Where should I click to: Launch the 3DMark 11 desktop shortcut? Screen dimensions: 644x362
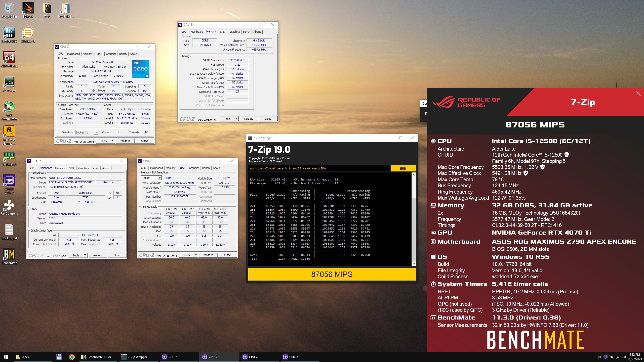(28, 35)
